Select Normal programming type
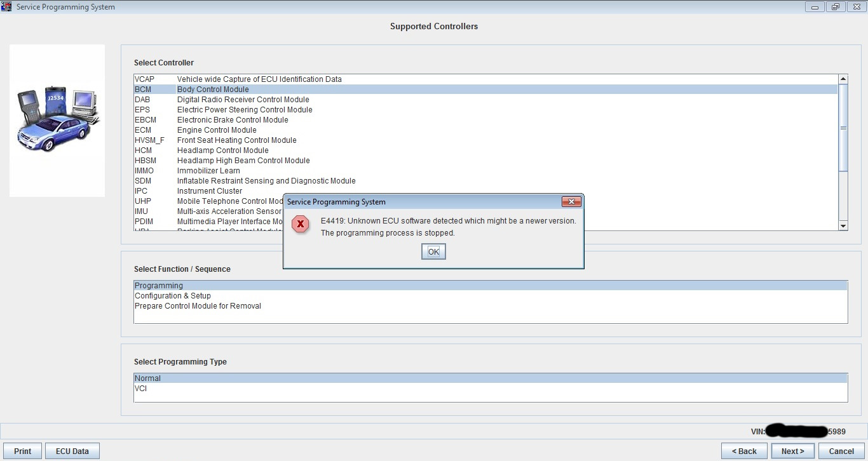868x461 pixels. [491, 378]
